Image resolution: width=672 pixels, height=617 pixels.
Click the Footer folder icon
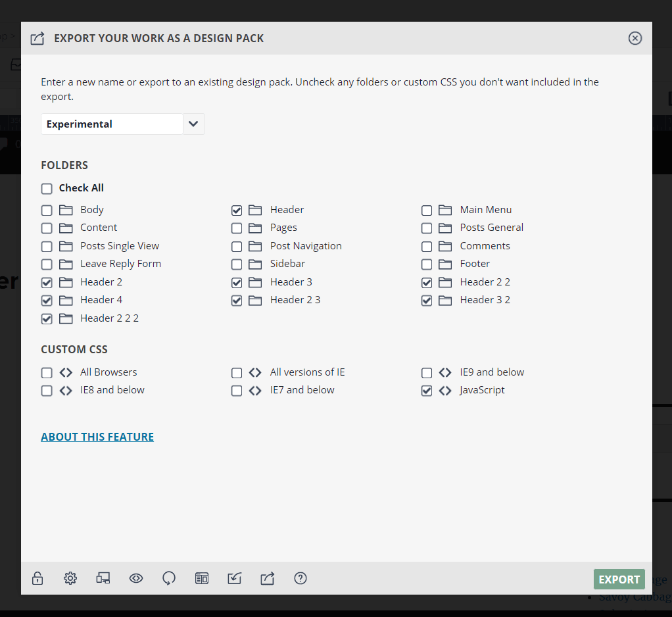(x=445, y=264)
